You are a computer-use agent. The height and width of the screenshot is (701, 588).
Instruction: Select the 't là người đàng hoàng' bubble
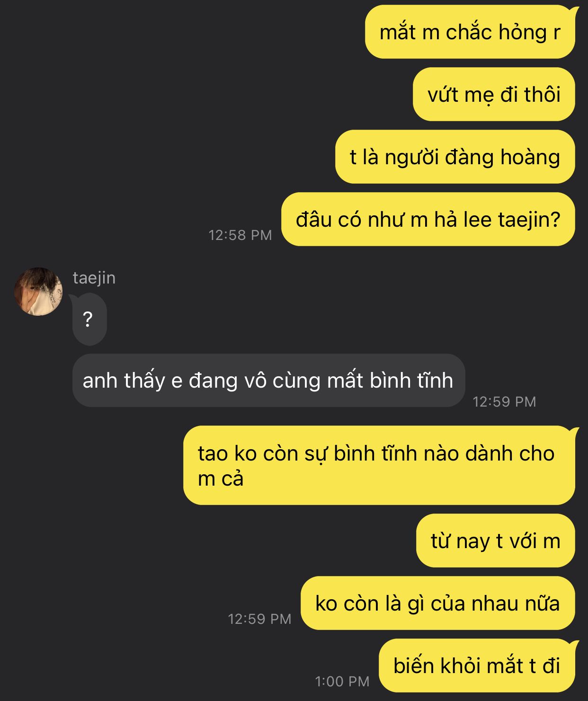[455, 157]
